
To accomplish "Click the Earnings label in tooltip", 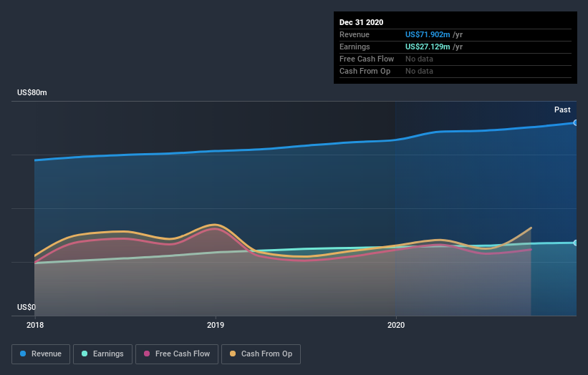I will pos(355,47).
